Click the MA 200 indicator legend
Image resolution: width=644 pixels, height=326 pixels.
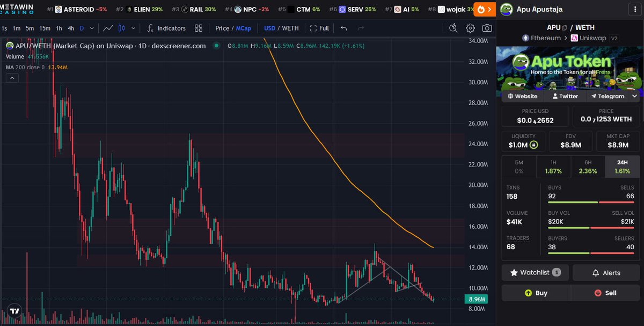pos(36,67)
